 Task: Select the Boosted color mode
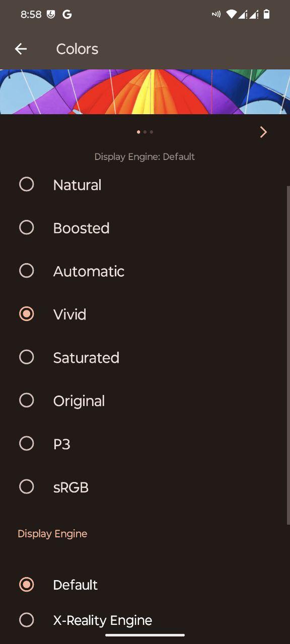(x=145, y=228)
